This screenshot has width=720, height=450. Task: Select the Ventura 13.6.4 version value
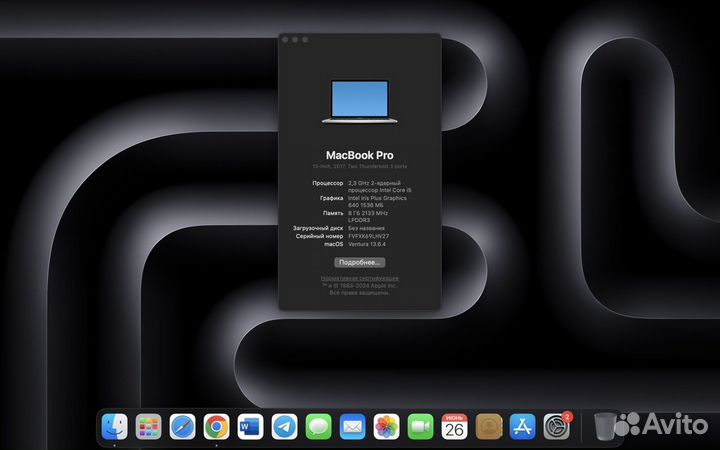click(x=367, y=244)
